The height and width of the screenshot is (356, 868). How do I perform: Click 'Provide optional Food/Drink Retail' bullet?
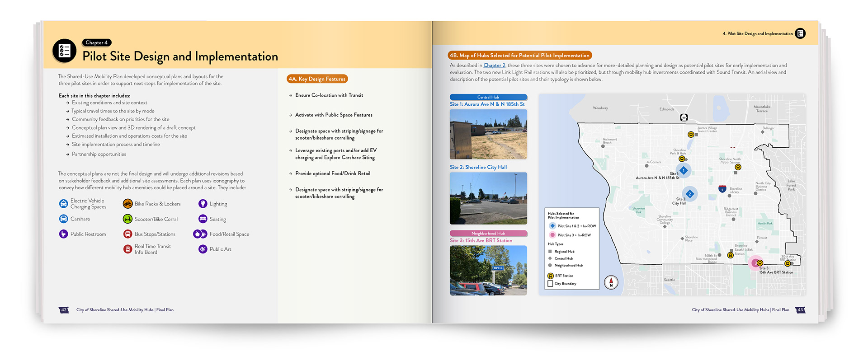coord(333,173)
